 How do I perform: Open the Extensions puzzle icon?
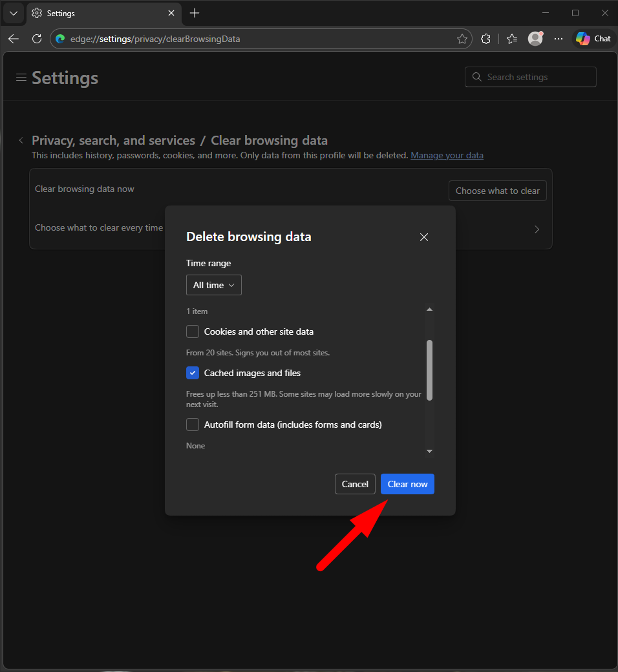click(x=485, y=39)
